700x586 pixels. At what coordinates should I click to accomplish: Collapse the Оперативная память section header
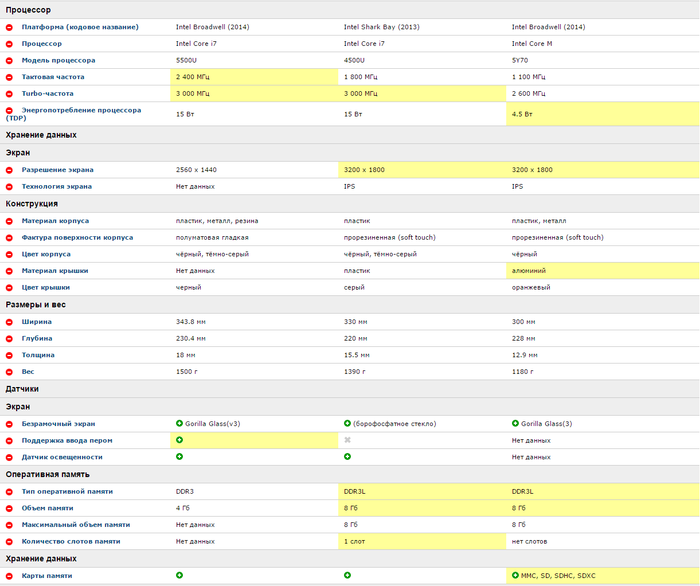pos(47,474)
